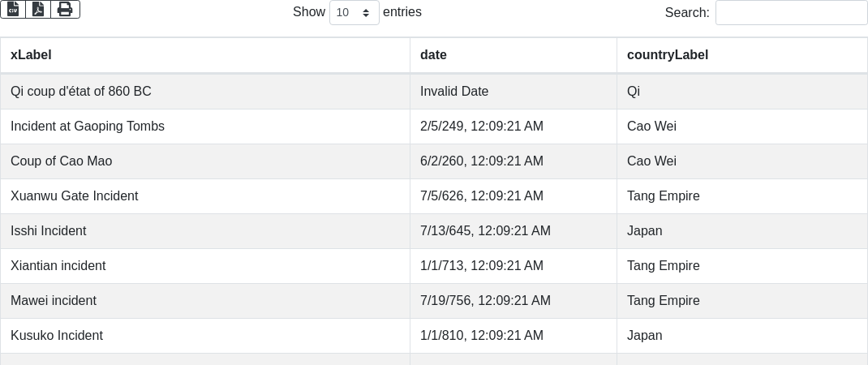Select the Xuanwu Gate Incident entry
The width and height of the screenshot is (868, 365).
click(x=75, y=196)
